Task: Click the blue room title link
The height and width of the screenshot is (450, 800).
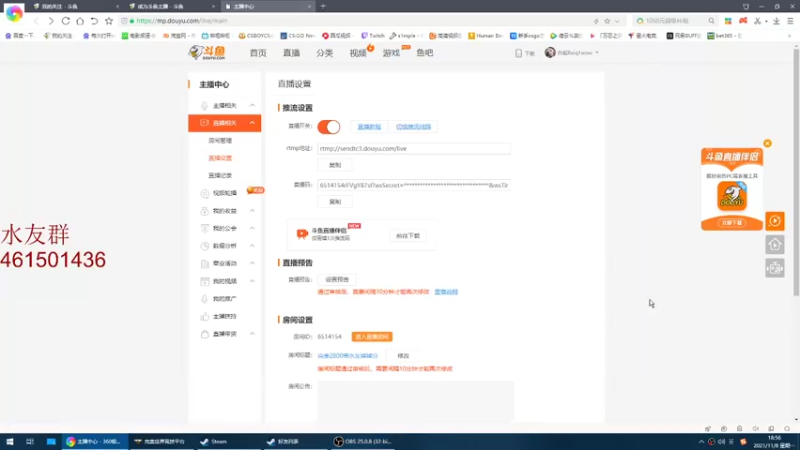Action: (x=347, y=356)
